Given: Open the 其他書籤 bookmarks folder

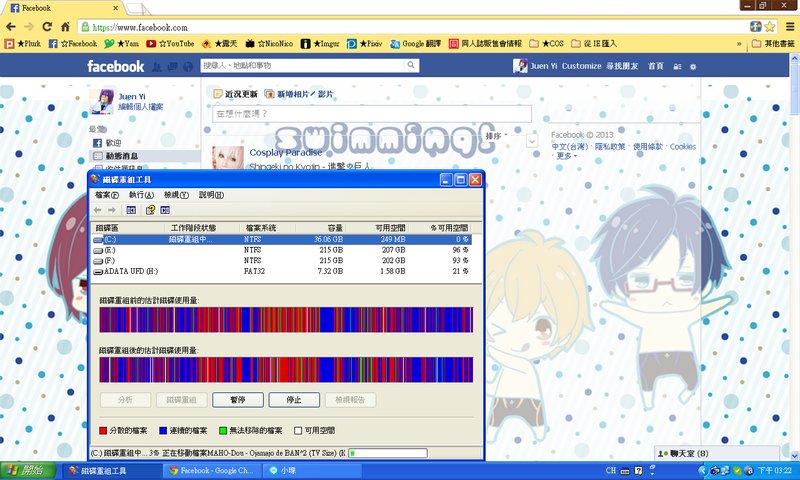Looking at the screenshot, I should point(773,44).
